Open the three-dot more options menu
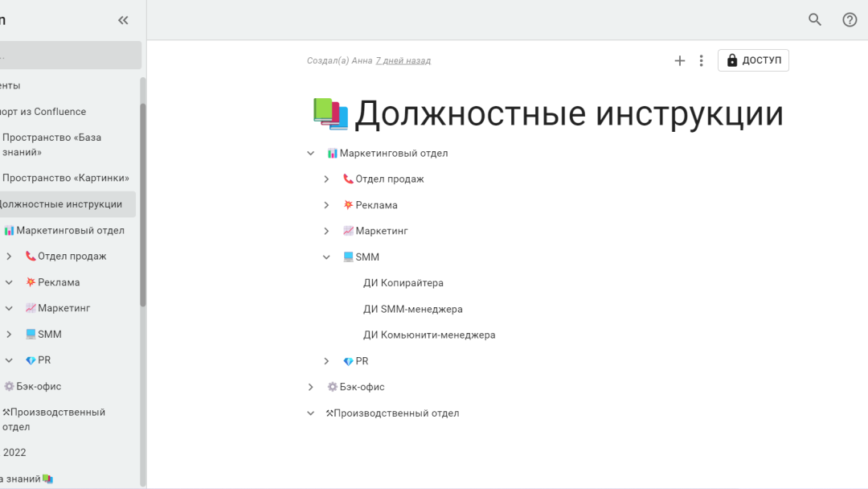The image size is (868, 489). click(x=701, y=60)
